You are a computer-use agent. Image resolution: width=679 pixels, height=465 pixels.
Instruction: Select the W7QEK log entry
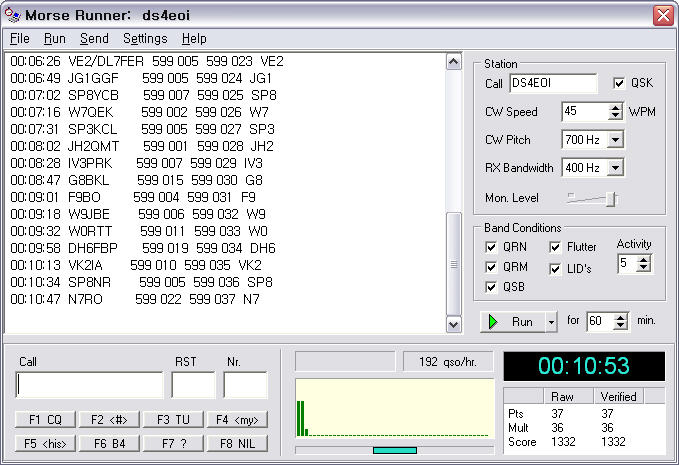(x=139, y=112)
